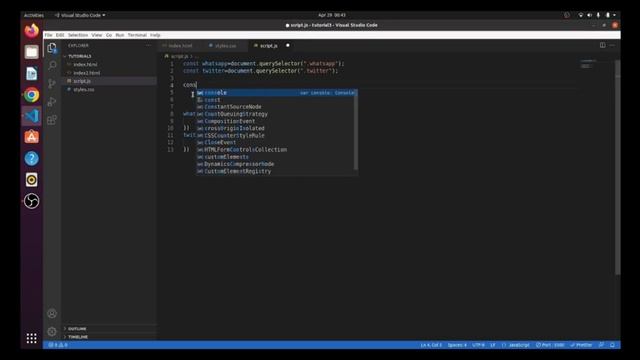Viewport: 640px width, 360px height.
Task: Expand the Timeline section
Action: pyautogui.click(x=78, y=337)
